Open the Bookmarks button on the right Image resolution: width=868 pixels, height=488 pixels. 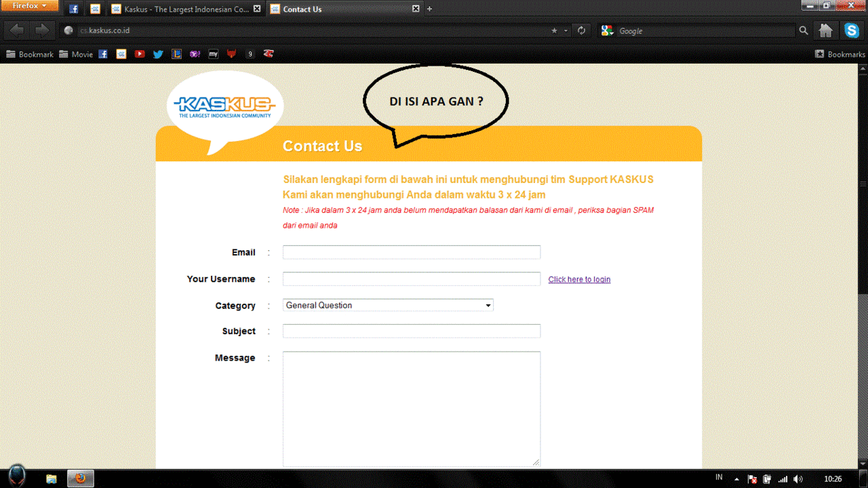[840, 54]
